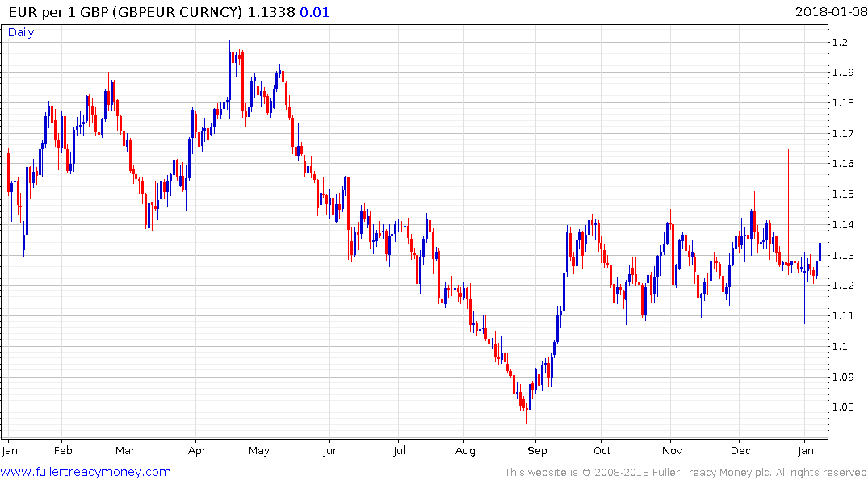This screenshot has height=484, width=868.
Task: Select the Apr month axis label
Action: [196, 450]
